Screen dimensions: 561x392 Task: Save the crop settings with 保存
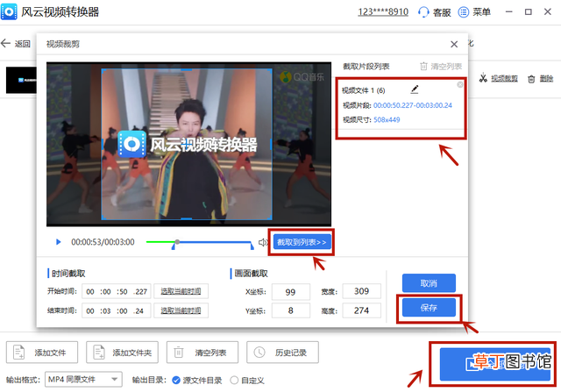pos(429,308)
